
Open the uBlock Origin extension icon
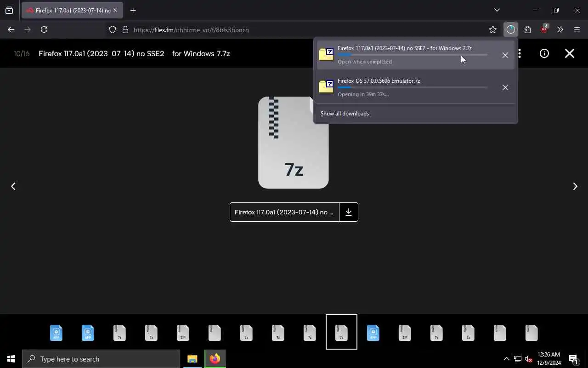(x=544, y=29)
